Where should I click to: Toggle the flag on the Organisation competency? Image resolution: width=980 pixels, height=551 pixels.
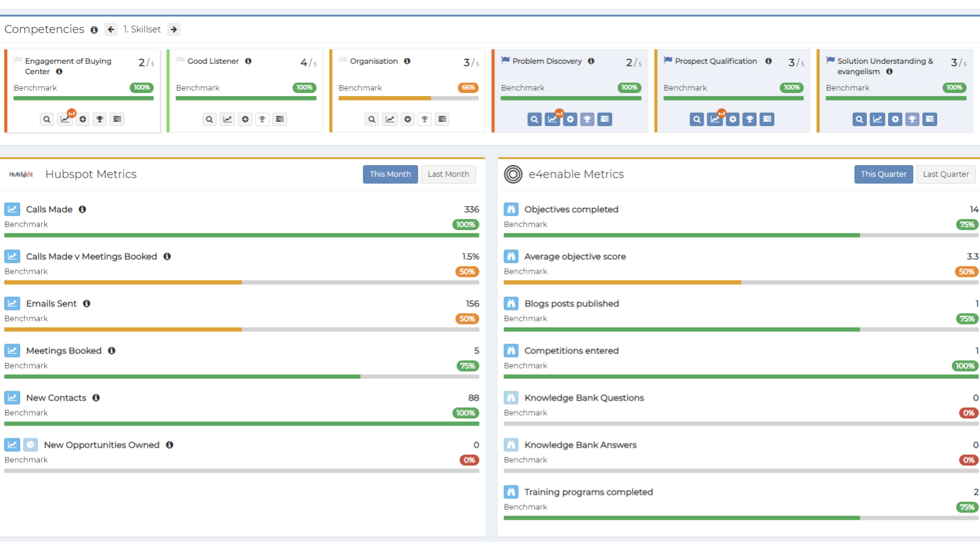coord(342,59)
